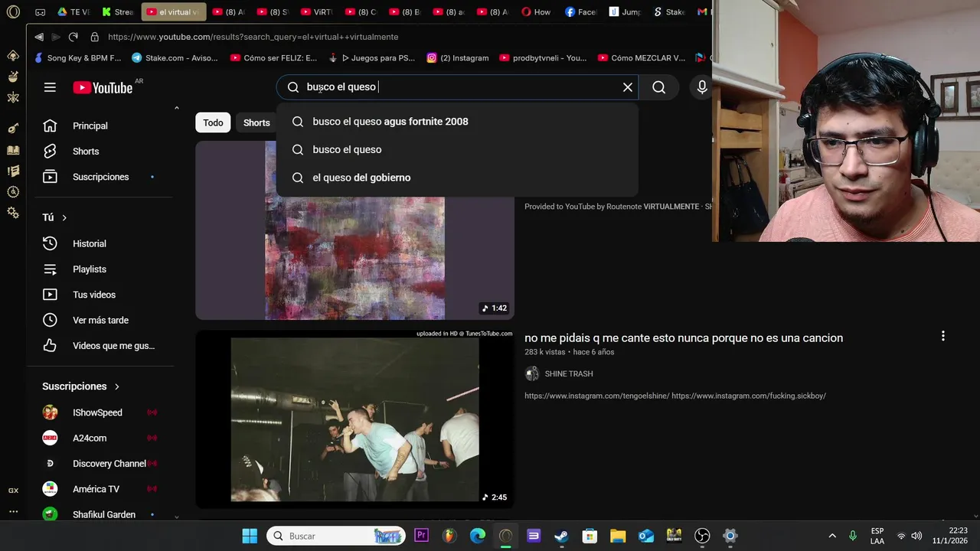
Task: Open Shorts from the sidebar
Action: 102,152
